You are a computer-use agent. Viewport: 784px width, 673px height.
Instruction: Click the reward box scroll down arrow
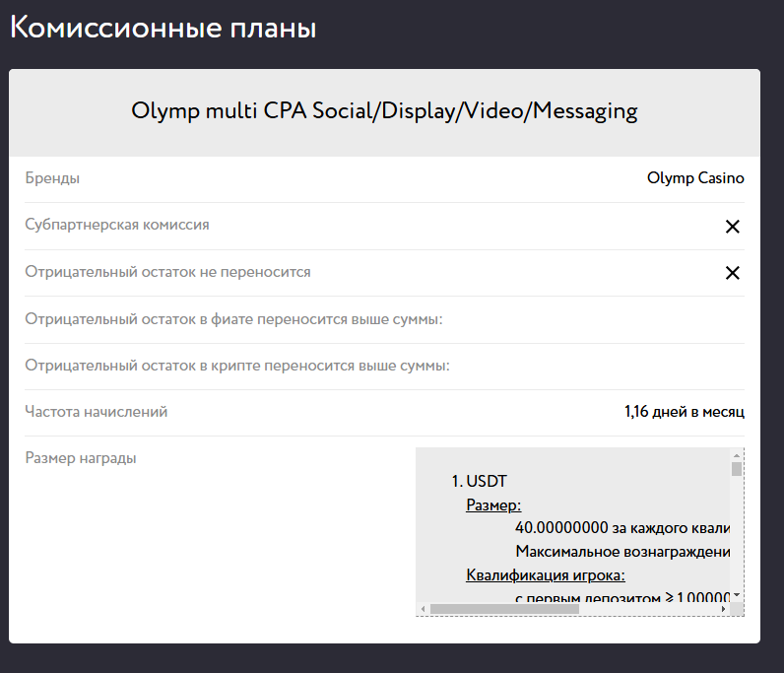pyautogui.click(x=737, y=595)
